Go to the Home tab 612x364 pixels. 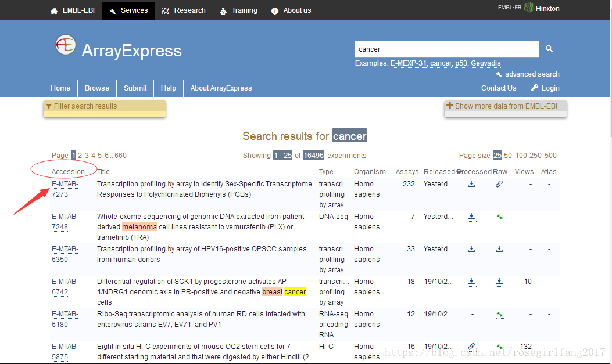click(60, 88)
